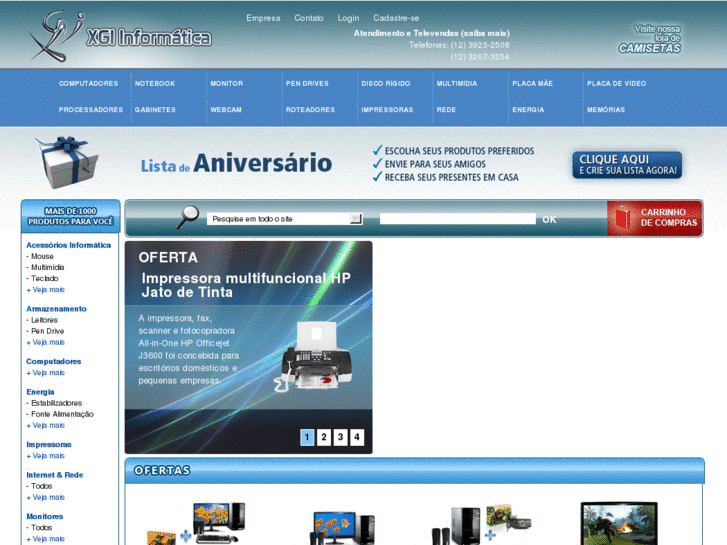
Task: Open the Disco Rígido category
Action: (x=386, y=83)
